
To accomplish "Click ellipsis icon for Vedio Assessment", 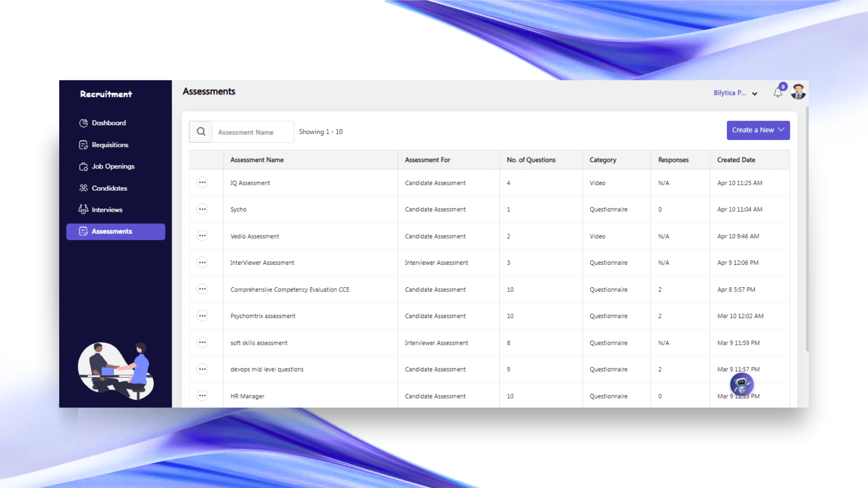I will pos(202,236).
